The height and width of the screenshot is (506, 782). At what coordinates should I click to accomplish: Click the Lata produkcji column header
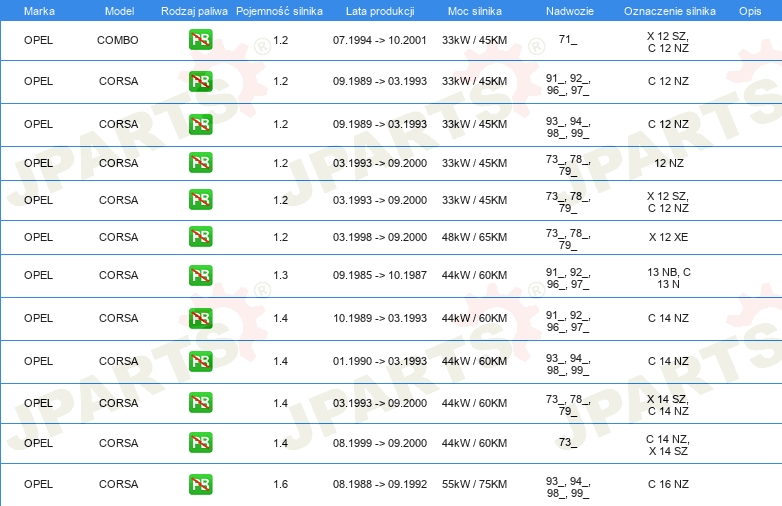click(380, 11)
